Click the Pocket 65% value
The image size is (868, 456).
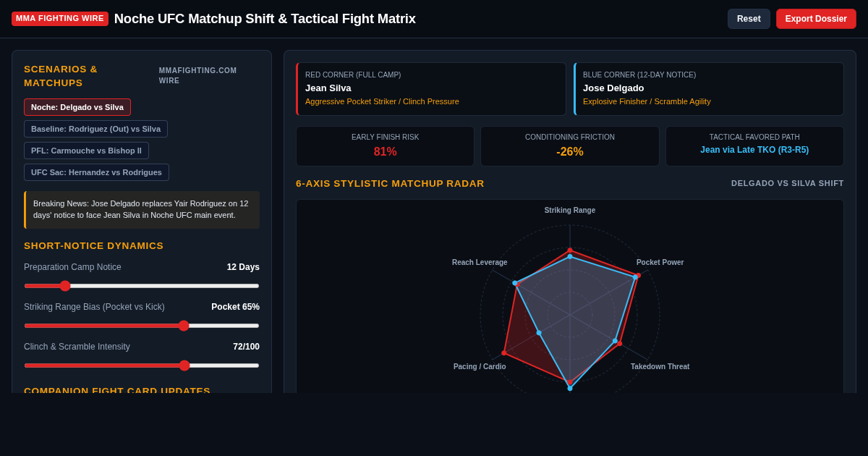235,307
